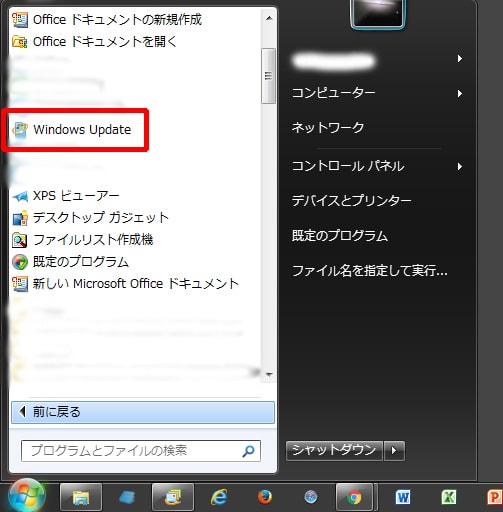Screen dimensions: 503x512
Task: Open Windows Explorer from the taskbar
Action: click(81, 497)
